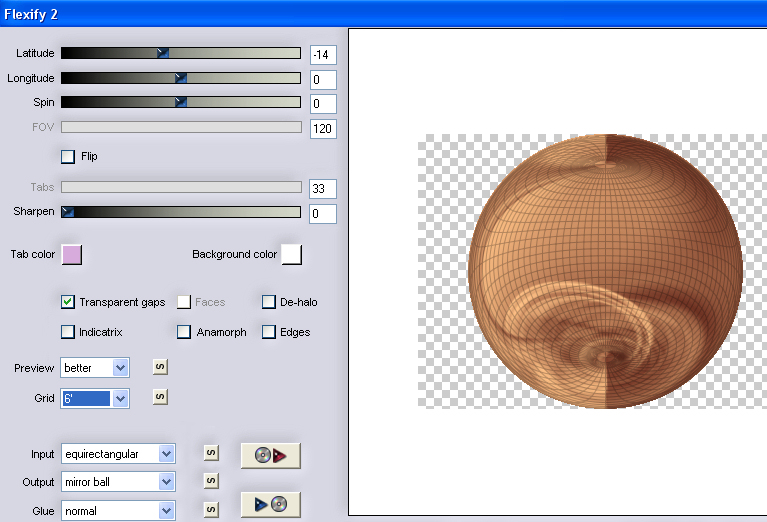Check the Anamorph option
Image resolution: width=767 pixels, height=522 pixels.
184,332
